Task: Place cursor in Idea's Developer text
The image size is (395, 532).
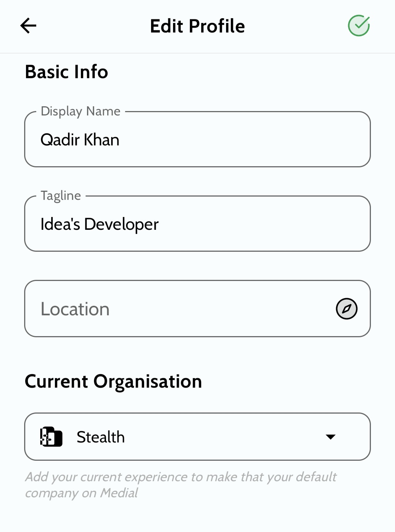Action: click(99, 224)
